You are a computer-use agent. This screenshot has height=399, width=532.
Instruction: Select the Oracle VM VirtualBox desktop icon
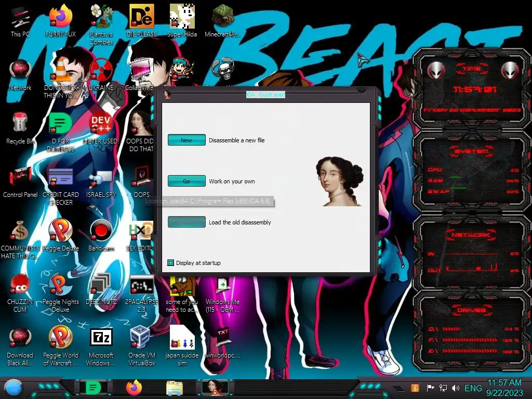coord(141,346)
